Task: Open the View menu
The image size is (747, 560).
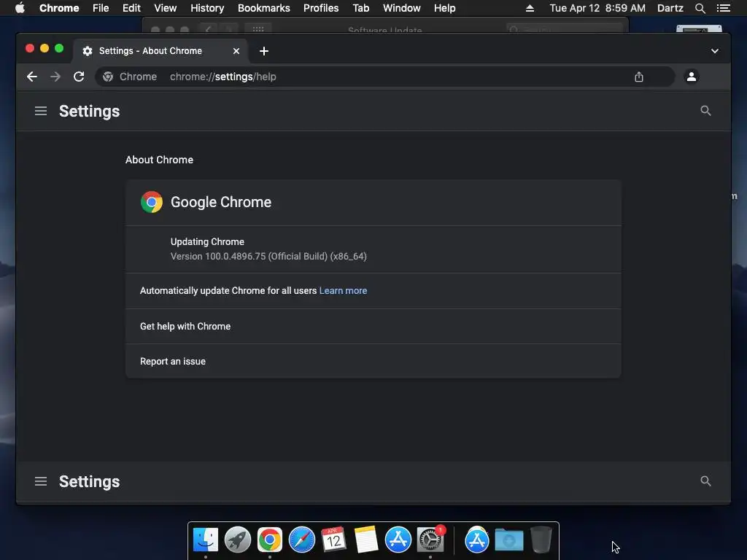Action: click(166, 8)
